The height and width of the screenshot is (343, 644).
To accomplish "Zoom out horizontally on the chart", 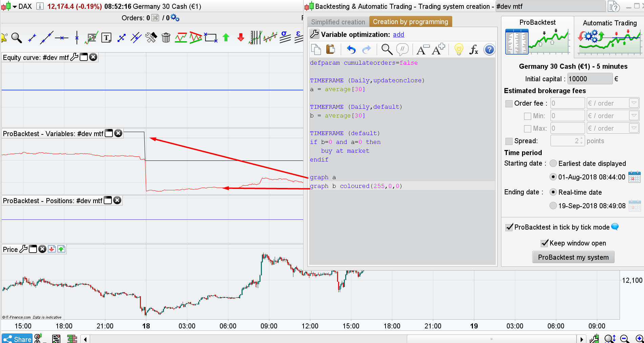I will click(x=625, y=339).
